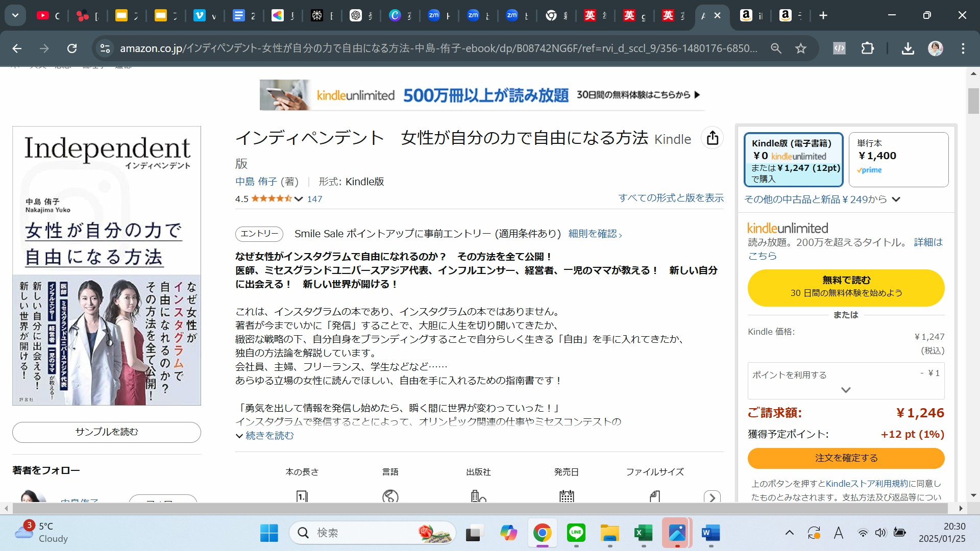Click the language globe icon
Viewport: 980px width, 551px height.
pos(390,496)
